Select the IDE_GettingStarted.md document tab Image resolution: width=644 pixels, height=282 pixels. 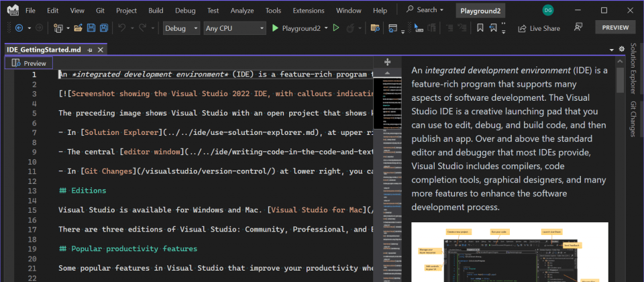tap(44, 50)
